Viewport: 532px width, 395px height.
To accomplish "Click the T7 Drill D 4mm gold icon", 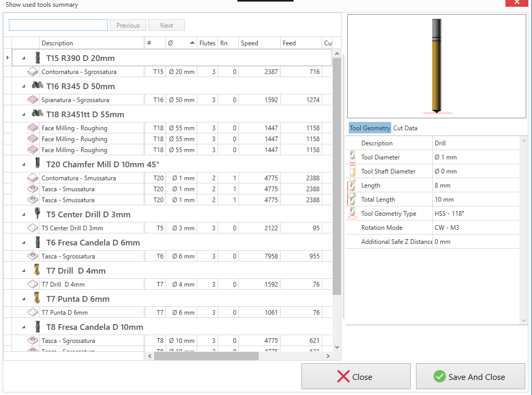I will 37,270.
